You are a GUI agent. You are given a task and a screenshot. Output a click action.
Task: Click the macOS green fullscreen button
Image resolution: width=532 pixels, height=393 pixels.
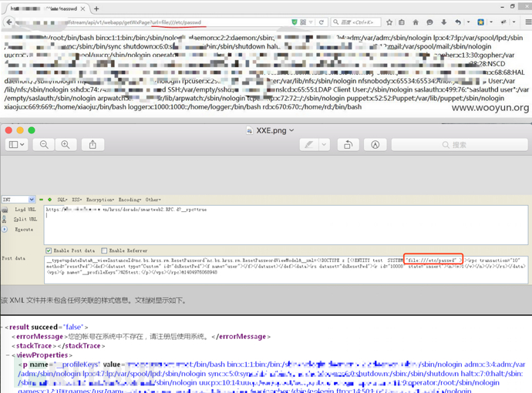point(32,130)
